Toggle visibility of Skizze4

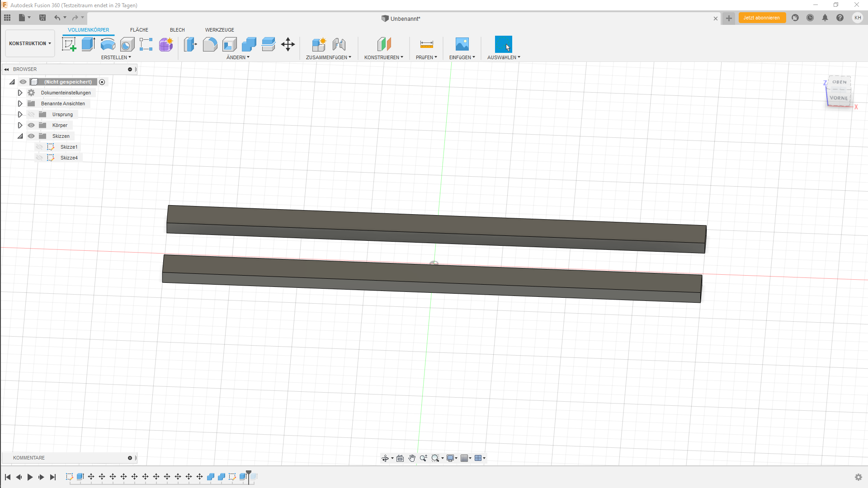(x=38, y=157)
